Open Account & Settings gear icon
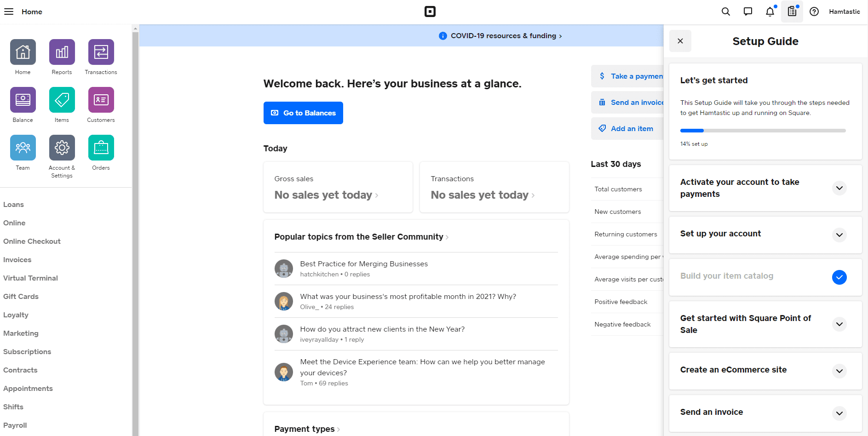The width and height of the screenshot is (868, 436). click(62, 148)
